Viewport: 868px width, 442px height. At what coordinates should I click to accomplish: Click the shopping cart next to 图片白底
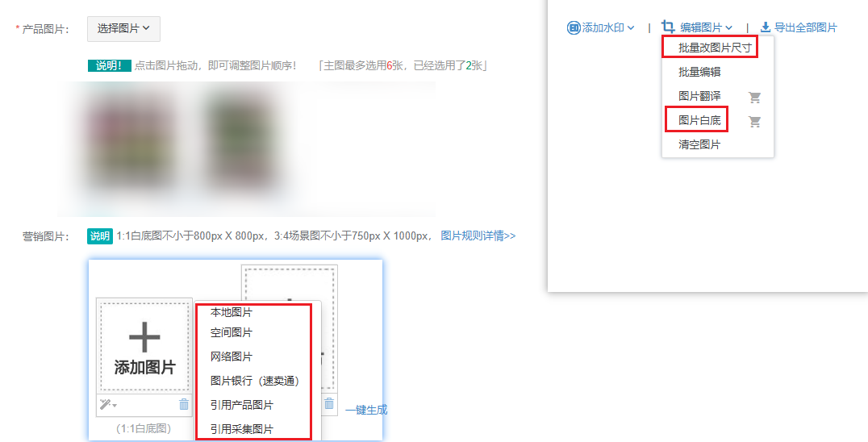[x=754, y=121]
